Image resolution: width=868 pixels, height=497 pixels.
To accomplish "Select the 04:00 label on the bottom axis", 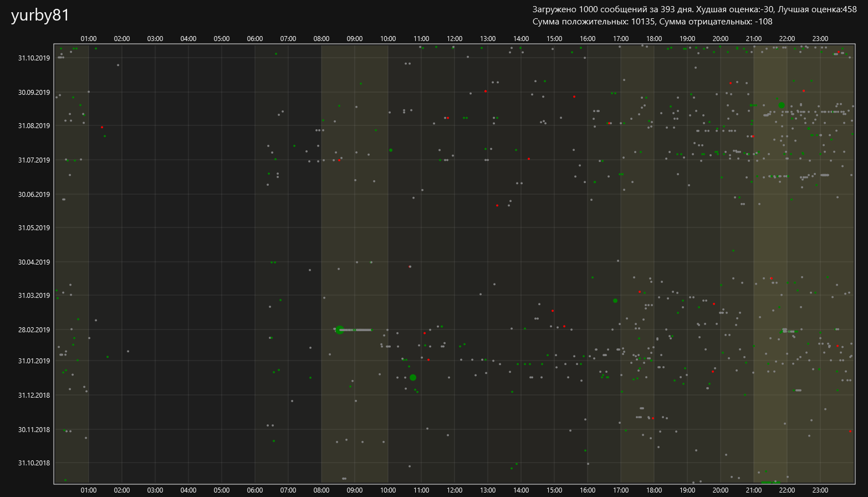I will (188, 490).
